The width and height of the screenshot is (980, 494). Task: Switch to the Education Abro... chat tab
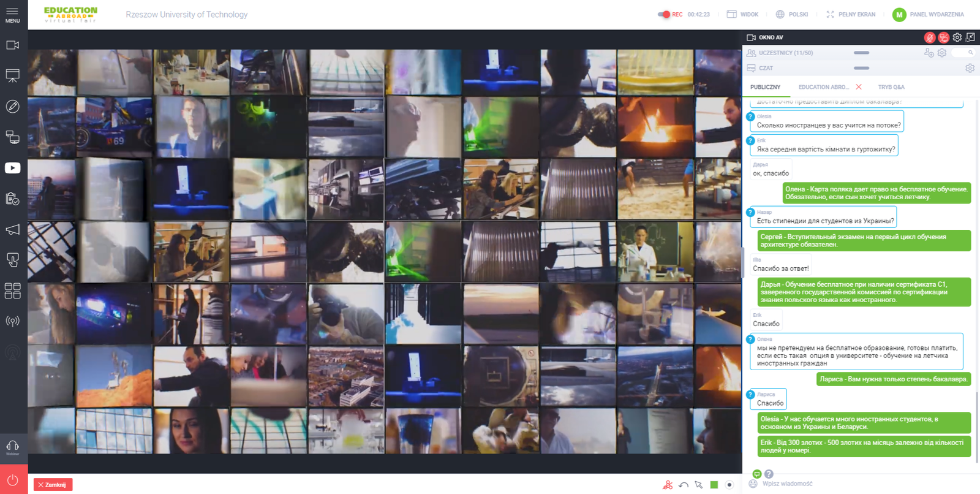823,87
